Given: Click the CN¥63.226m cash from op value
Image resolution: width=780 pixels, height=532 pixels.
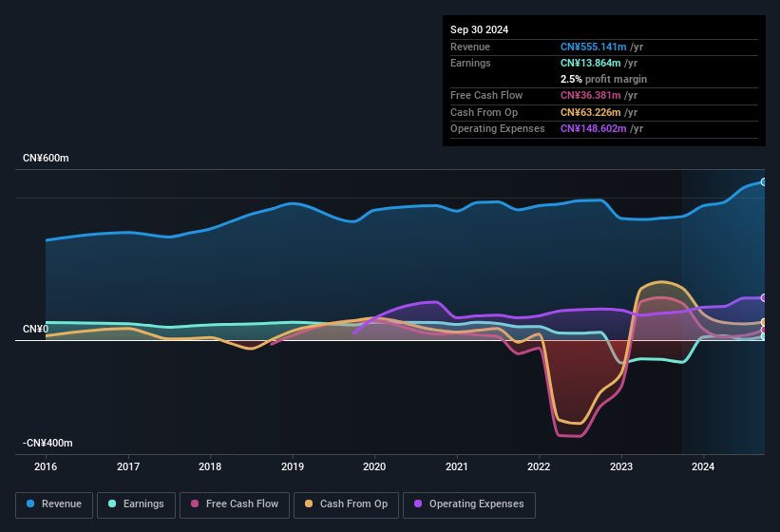Looking at the screenshot, I should (x=591, y=112).
